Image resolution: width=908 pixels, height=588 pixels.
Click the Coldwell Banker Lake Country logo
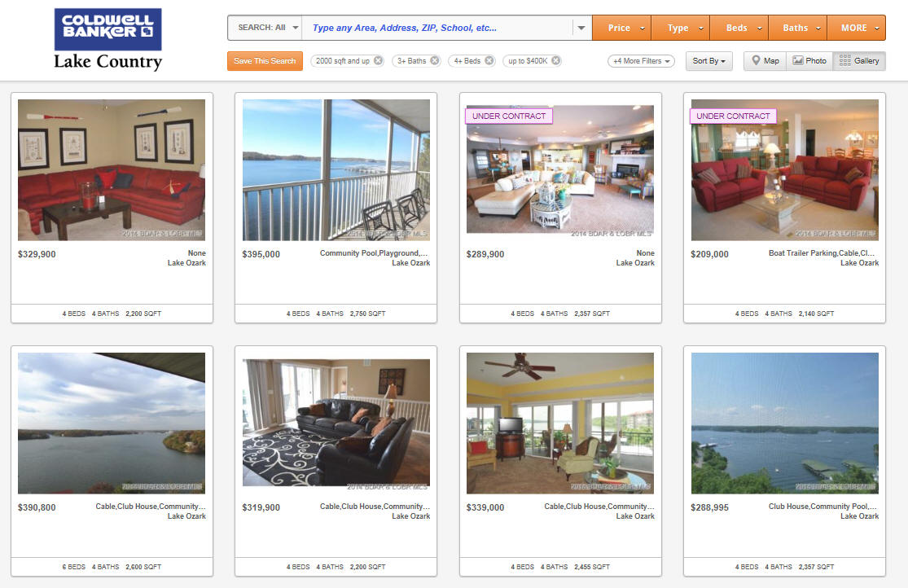tap(107, 39)
